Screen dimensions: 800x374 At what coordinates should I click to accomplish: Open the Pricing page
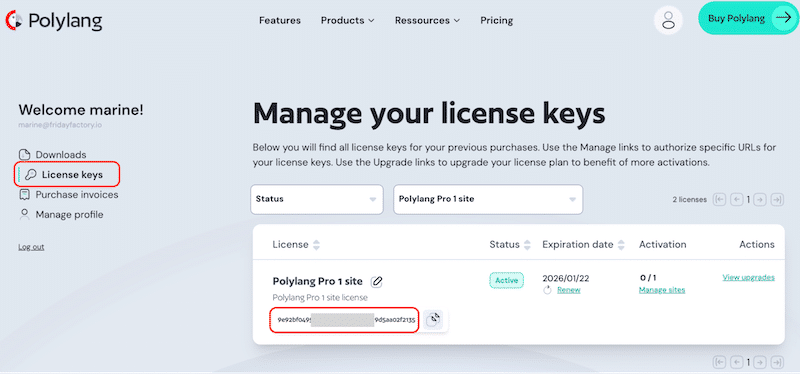tap(496, 20)
